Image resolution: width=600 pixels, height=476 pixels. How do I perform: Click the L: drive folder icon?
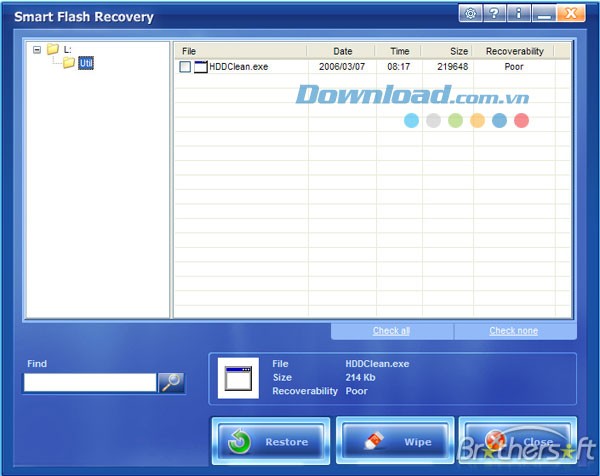pyautogui.click(x=53, y=49)
